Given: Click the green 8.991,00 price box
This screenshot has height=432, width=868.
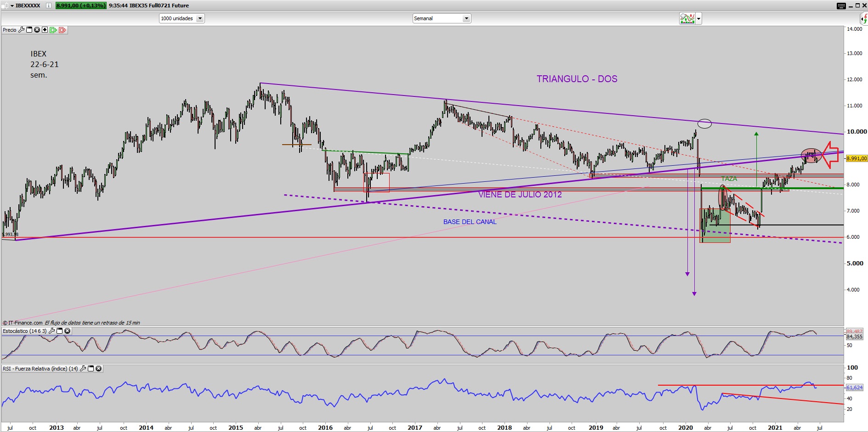Looking at the screenshot, I should (x=81, y=6).
